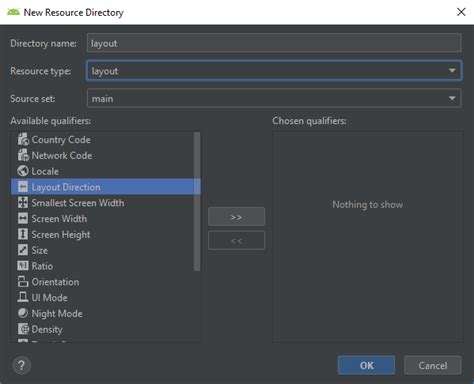The width and height of the screenshot is (474, 384).
Task: Click the Locale globe icon
Action: (x=23, y=171)
